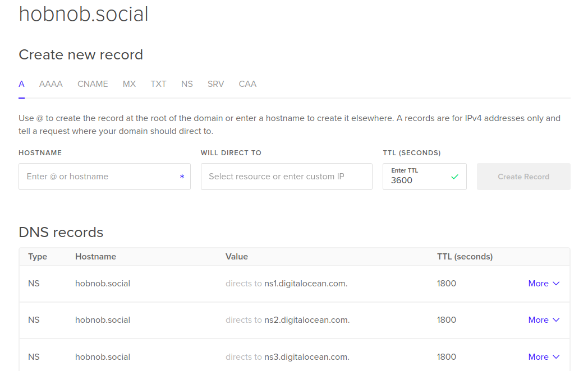The height and width of the screenshot is (371, 588).
Task: Switch to the AAAA record tab
Action: [x=51, y=84]
